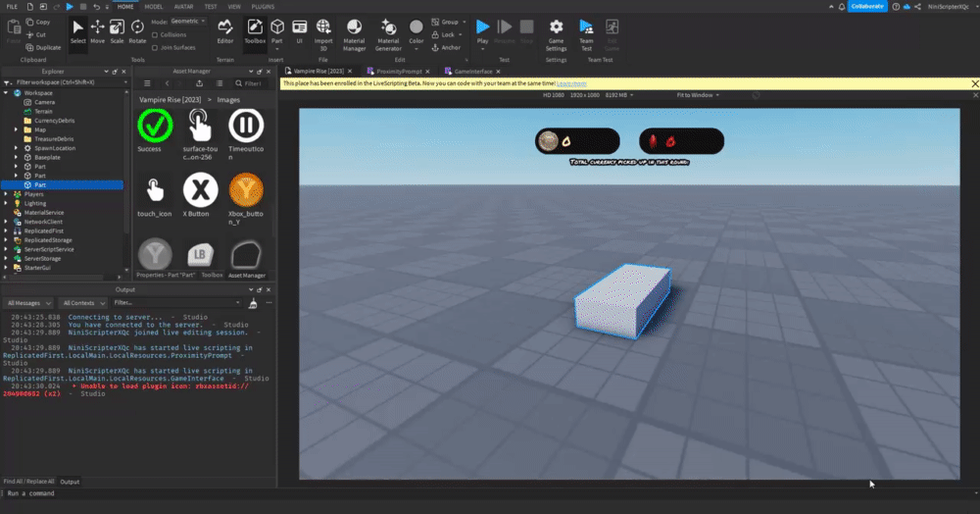This screenshot has height=514, width=980.
Task: Click Copy in Clipboard section
Action: point(38,22)
